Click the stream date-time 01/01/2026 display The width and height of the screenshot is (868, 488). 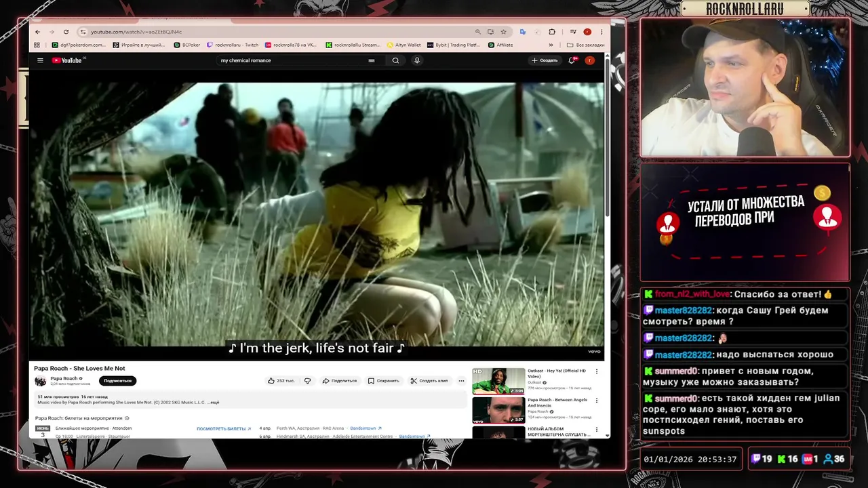tap(690, 459)
